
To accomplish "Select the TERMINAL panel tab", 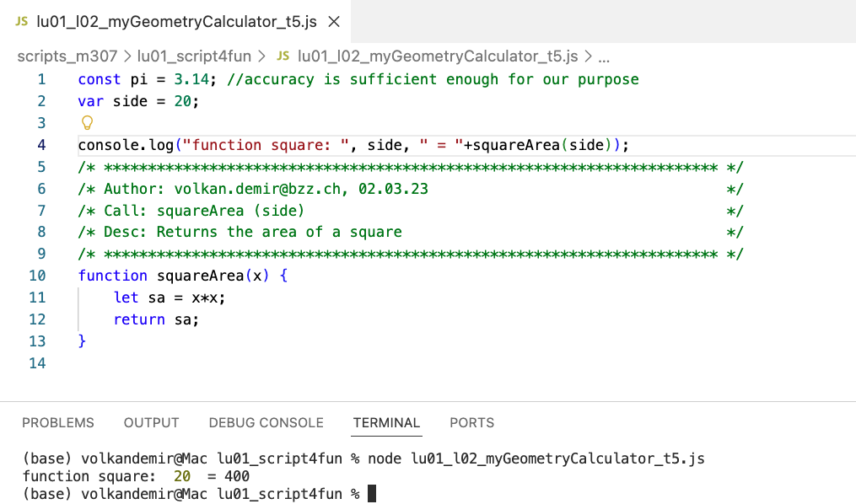I will pos(386,422).
